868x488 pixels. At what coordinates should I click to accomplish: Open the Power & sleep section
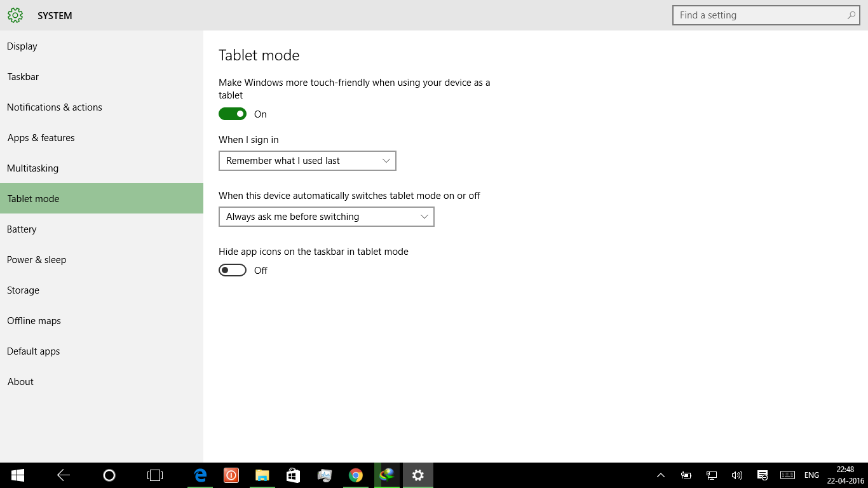click(37, 260)
